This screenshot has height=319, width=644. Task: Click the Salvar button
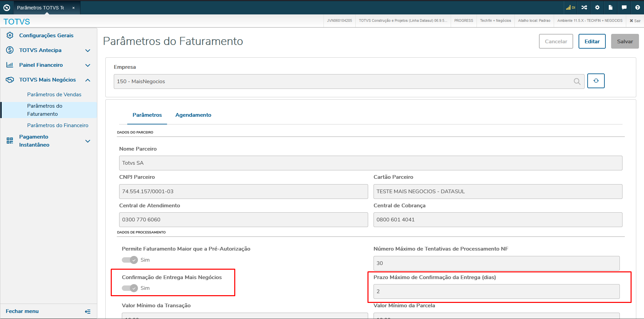[x=625, y=41]
